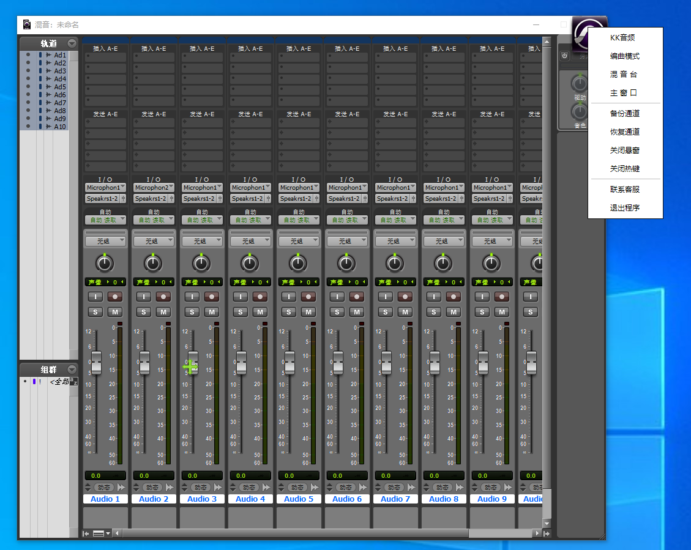Open Speakrs1-2 output selector on Audio 3
This screenshot has height=550, width=691.
198,199
